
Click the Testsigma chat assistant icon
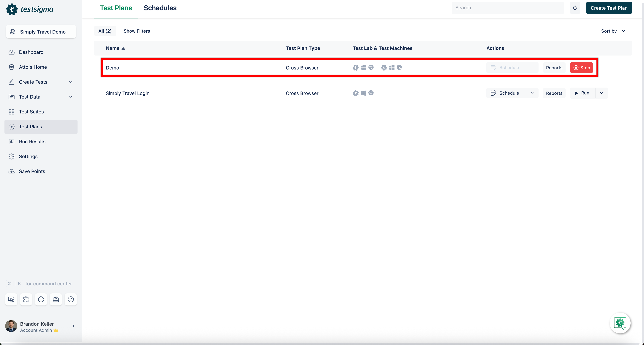point(620,323)
